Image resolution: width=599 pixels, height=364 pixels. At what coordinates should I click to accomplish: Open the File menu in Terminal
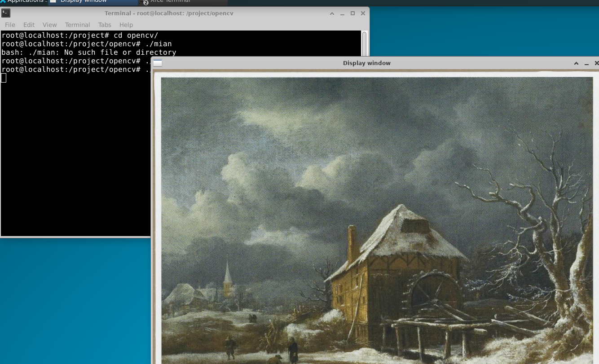coord(10,25)
